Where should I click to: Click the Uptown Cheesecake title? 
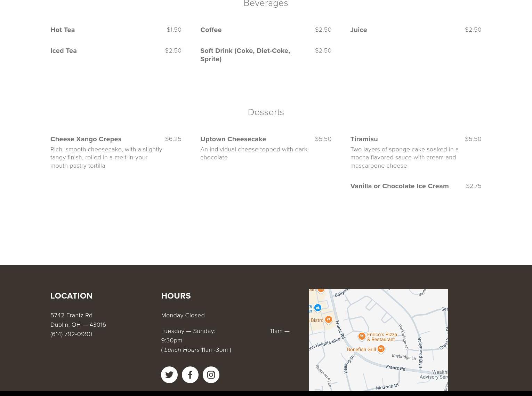[x=233, y=139]
